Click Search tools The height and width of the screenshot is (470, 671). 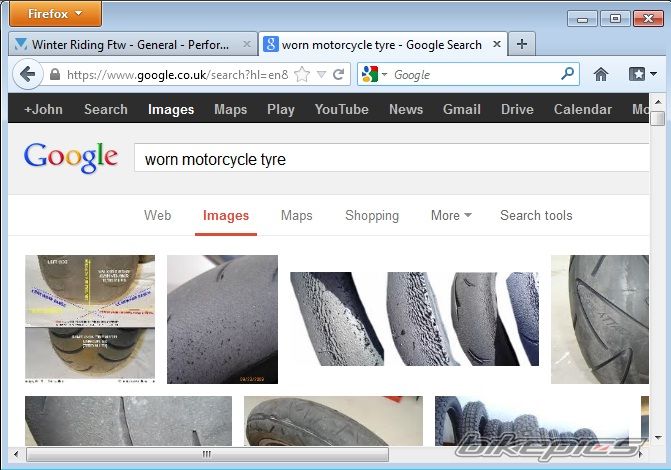pos(536,215)
